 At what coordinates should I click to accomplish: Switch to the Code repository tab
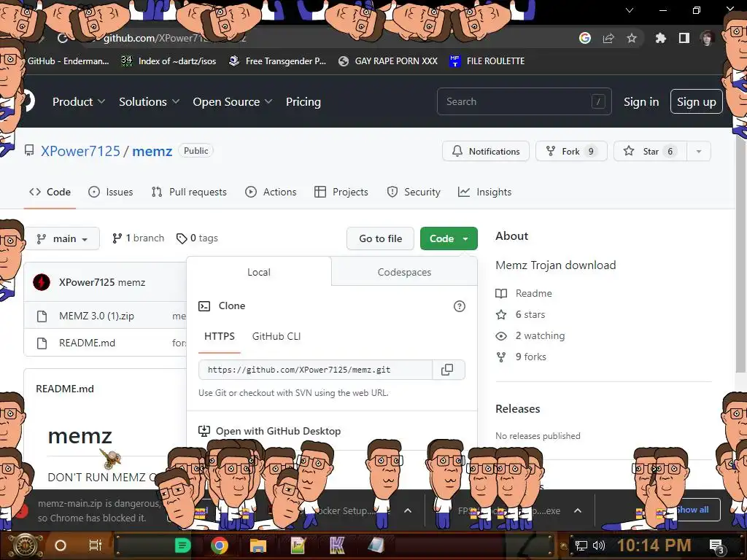click(x=50, y=192)
